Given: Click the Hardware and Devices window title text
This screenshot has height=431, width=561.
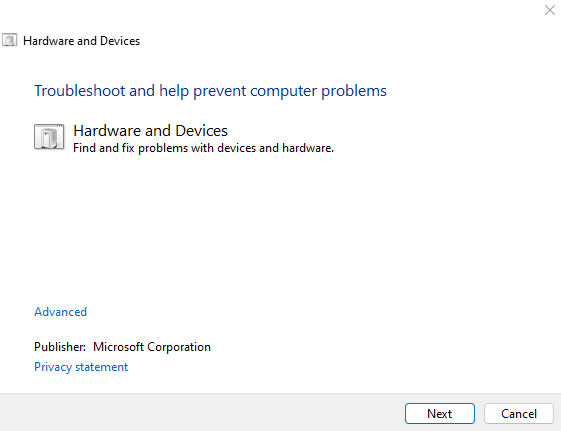Looking at the screenshot, I should (82, 41).
